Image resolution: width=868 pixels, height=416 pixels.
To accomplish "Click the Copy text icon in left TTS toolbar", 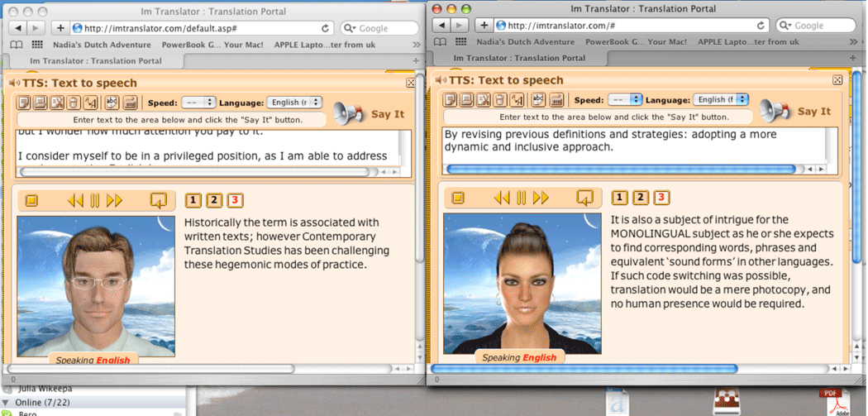I will tap(24, 103).
